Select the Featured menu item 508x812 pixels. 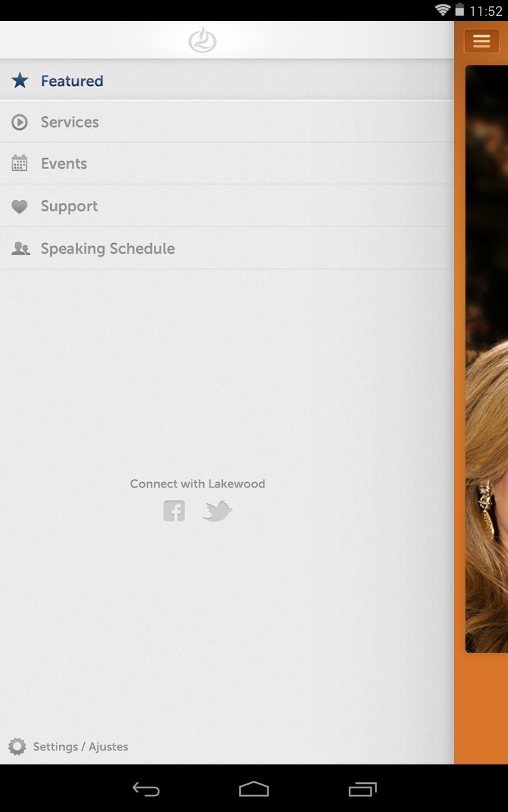pyautogui.click(x=227, y=81)
